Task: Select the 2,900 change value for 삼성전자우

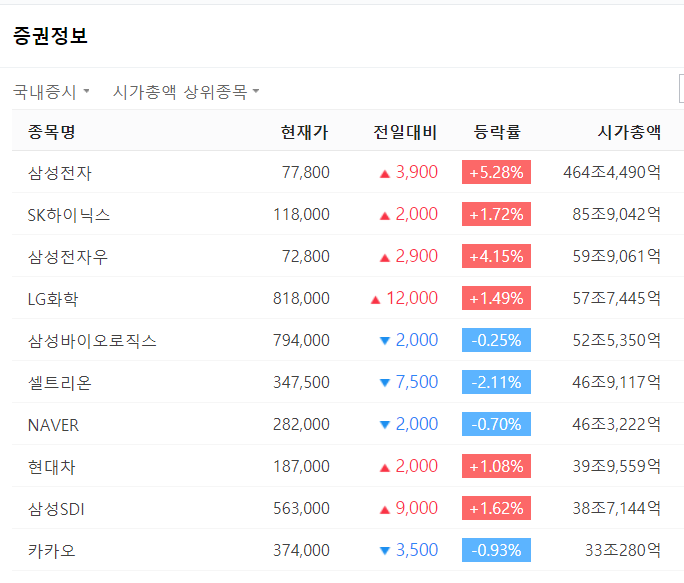Action: point(417,256)
